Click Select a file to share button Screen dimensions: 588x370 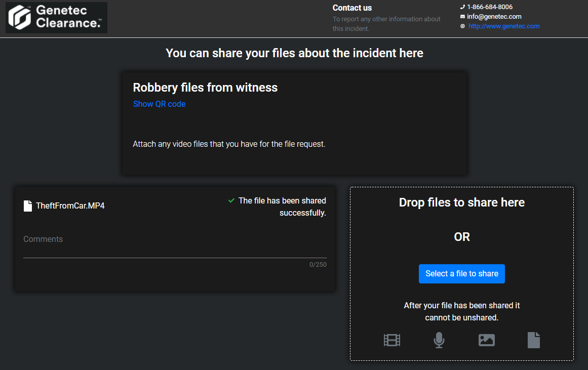(461, 274)
